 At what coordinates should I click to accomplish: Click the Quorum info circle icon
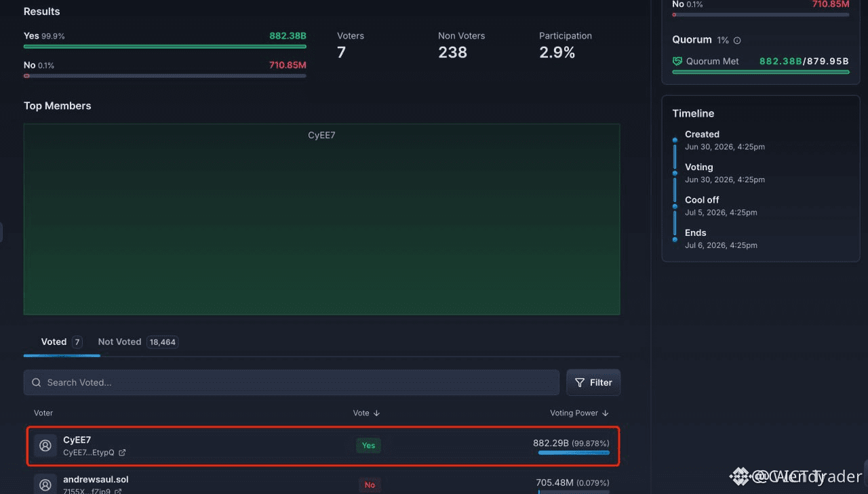tap(738, 41)
